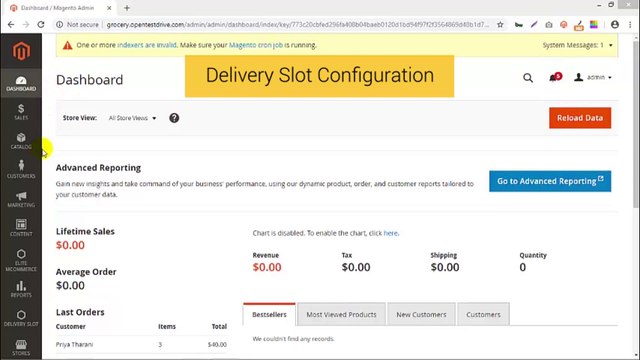This screenshot has width=640, height=360.
Task: Open the Delivery Slot sidebar menu
Action: [21, 318]
